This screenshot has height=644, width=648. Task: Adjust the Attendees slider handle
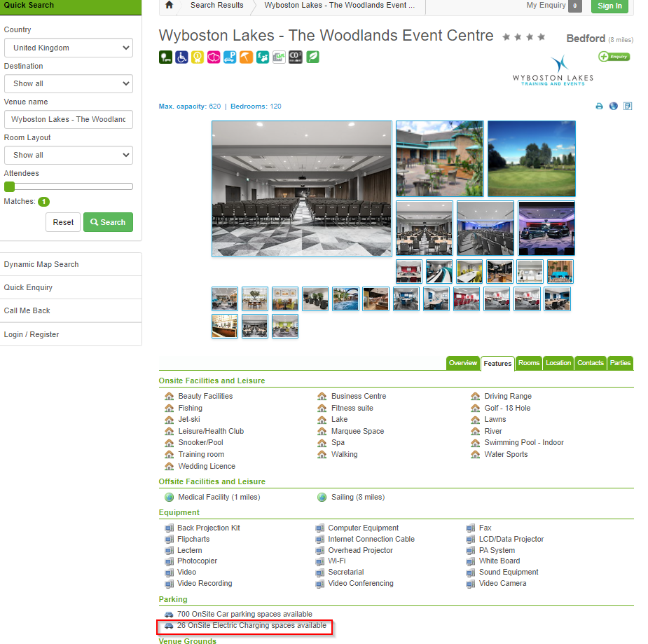point(10,187)
